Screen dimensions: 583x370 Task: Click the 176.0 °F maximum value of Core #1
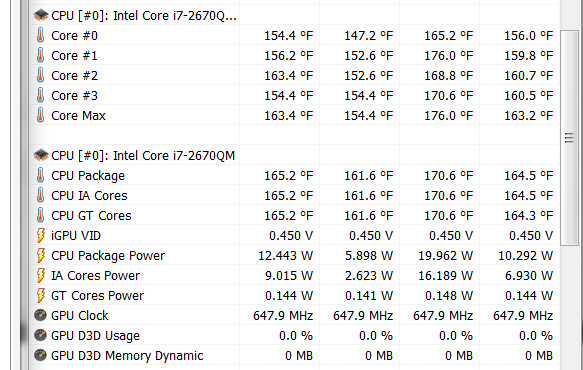(x=448, y=55)
